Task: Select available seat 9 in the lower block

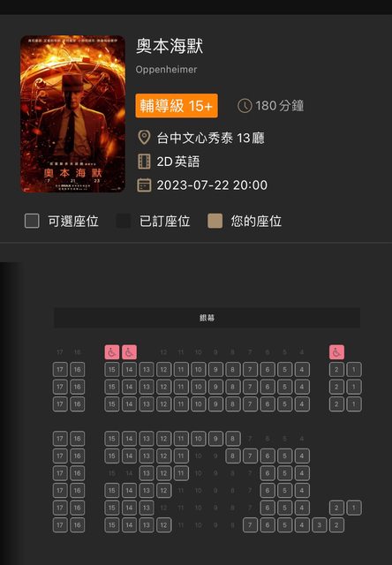Action: pyautogui.click(x=215, y=439)
